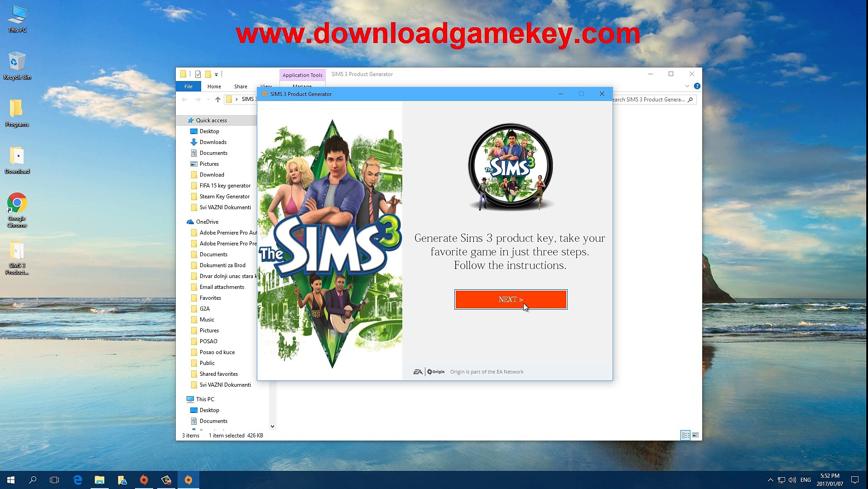Open the Windows Start menu
This screenshot has width=868, height=489.
[x=11, y=480]
